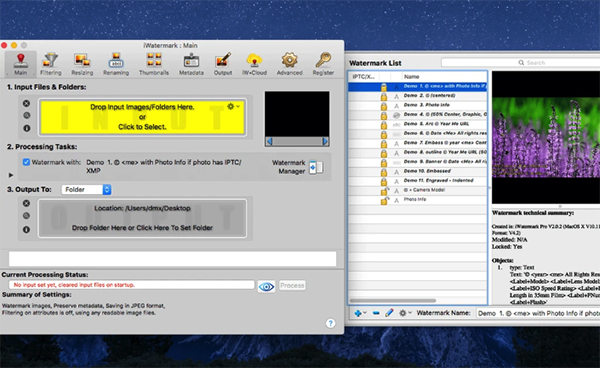Open the Resizing settings
Image resolution: width=600 pixels, height=368 pixels.
pyautogui.click(x=82, y=64)
